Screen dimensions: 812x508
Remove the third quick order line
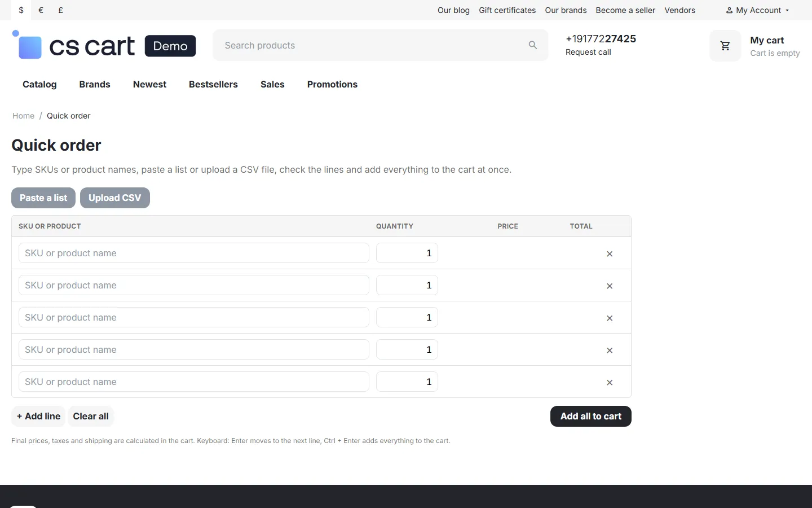610,318
